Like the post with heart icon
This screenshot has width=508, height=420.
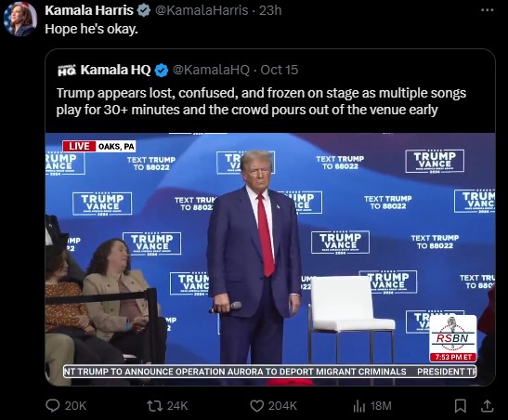tap(257, 406)
